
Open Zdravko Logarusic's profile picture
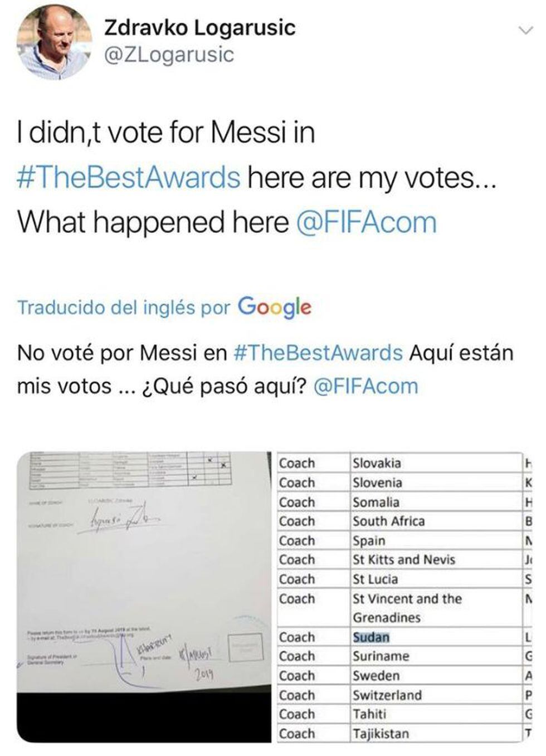point(54,42)
